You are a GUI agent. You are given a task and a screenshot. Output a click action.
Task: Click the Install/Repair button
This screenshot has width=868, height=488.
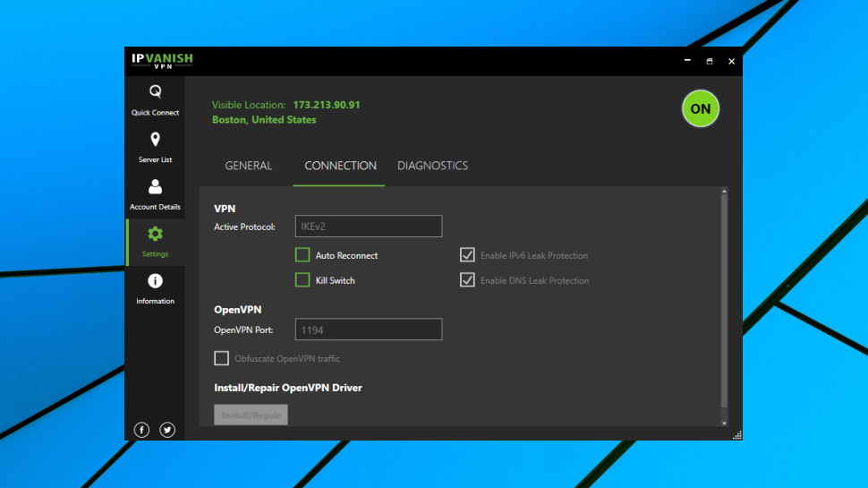(x=251, y=415)
